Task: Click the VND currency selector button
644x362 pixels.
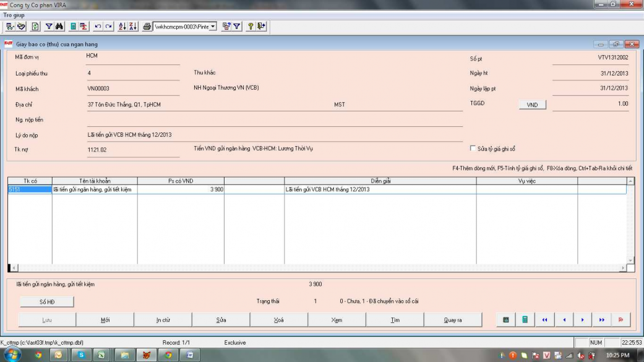Action: (x=532, y=105)
